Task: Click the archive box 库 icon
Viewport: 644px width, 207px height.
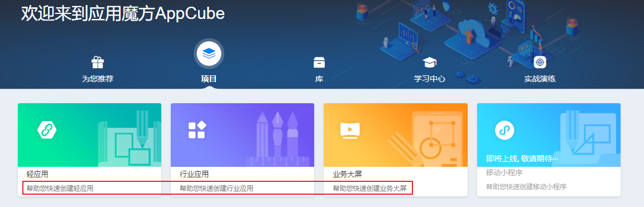Action: 319,62
